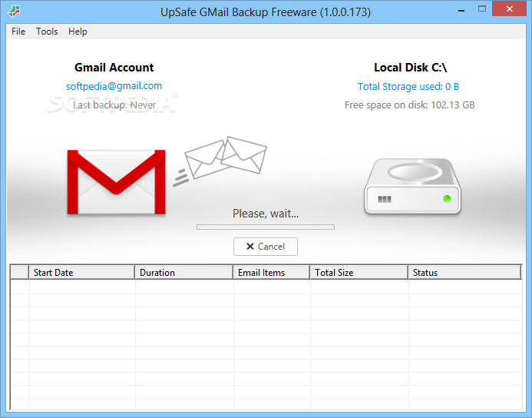This screenshot has height=418, width=532.
Task: Click the Total Storage used link
Action: click(408, 86)
